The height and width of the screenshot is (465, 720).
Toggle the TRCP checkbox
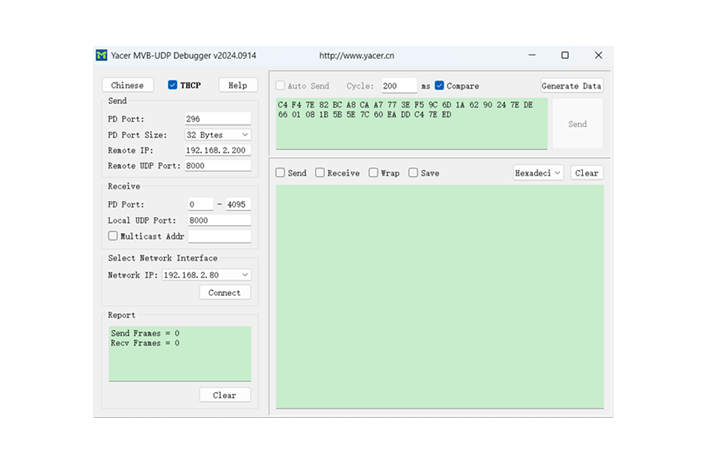coord(173,85)
